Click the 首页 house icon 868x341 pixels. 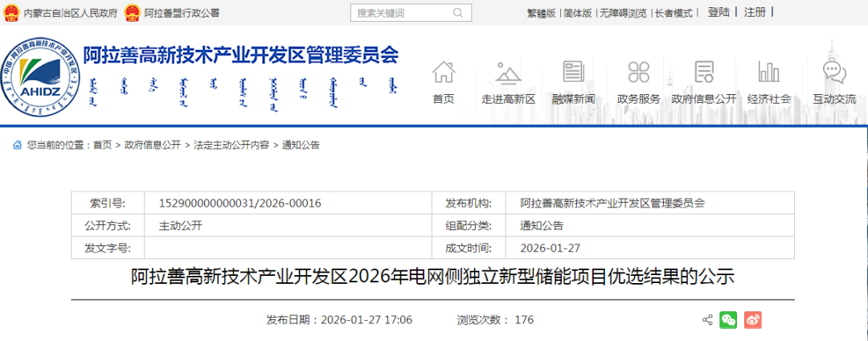click(x=443, y=72)
